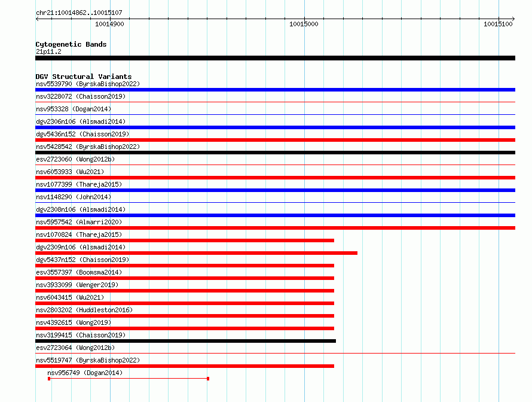Click the black 21p11.2 cytoband bar
The height and width of the screenshot is (402, 532).
click(275, 58)
